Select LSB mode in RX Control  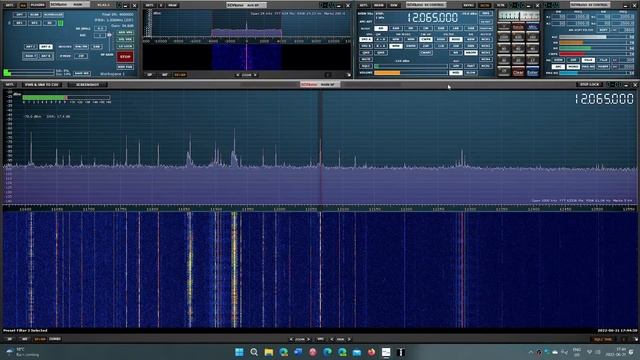tap(456, 29)
